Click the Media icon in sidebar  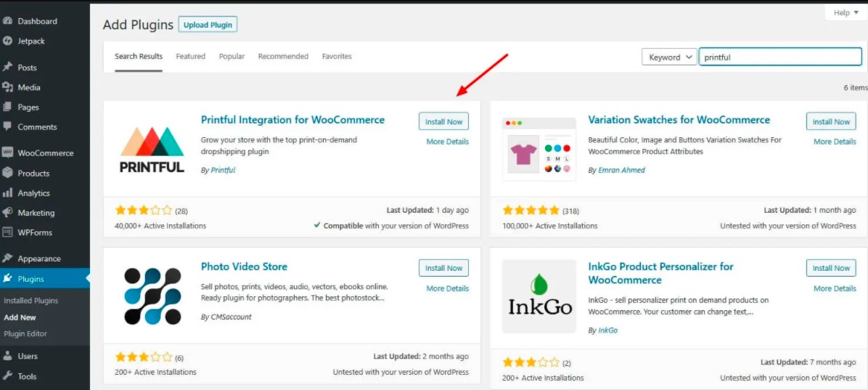pyautogui.click(x=7, y=87)
